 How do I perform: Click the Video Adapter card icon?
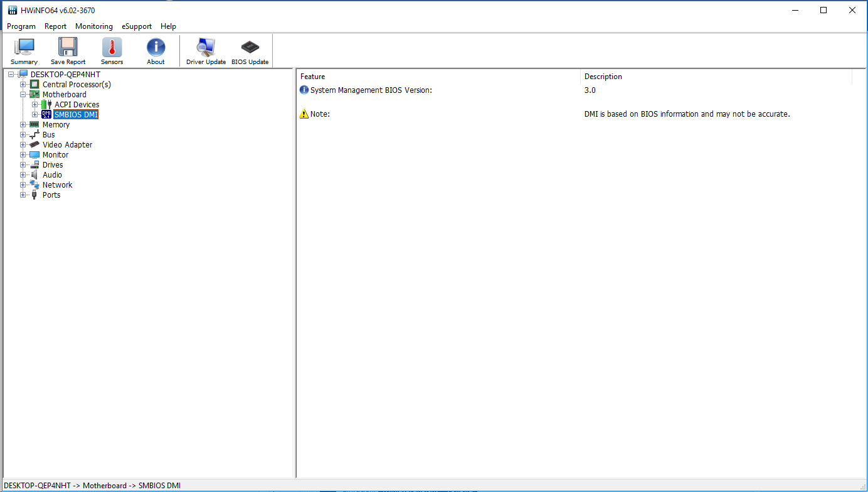(x=35, y=144)
